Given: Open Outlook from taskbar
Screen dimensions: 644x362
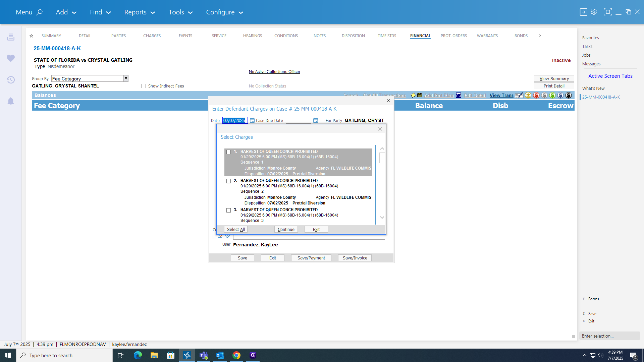Looking at the screenshot, I should [x=220, y=355].
